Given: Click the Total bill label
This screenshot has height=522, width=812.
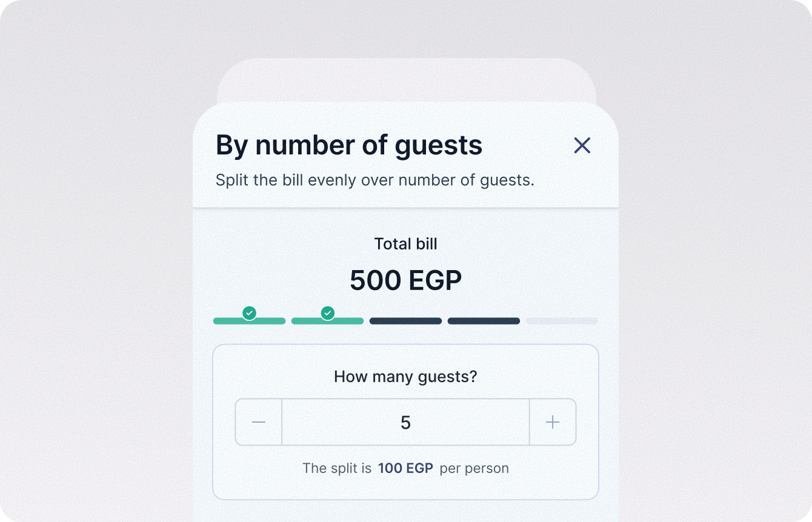Looking at the screenshot, I should coord(405,244).
